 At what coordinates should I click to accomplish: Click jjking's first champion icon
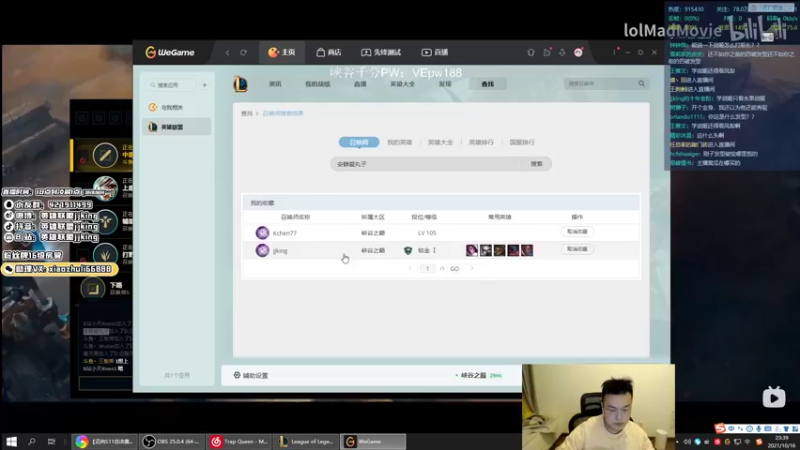click(x=472, y=250)
